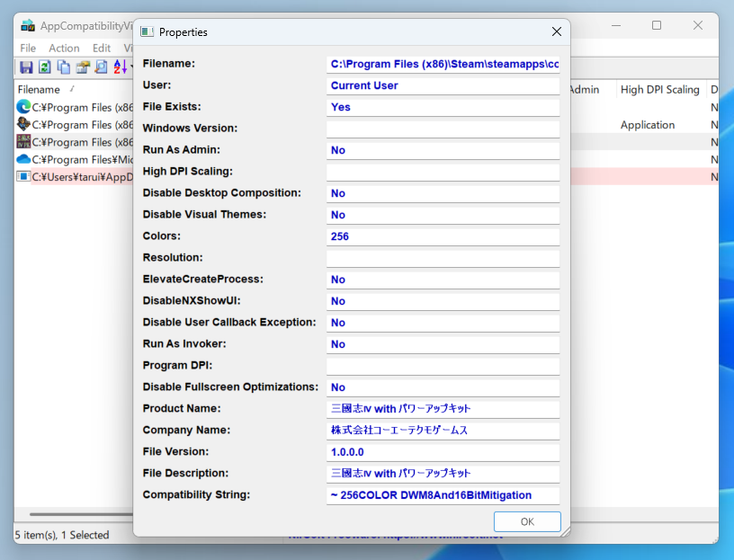The width and height of the screenshot is (734, 560).
Task: Click the A-Z sort toolbar icon
Action: pos(120,67)
